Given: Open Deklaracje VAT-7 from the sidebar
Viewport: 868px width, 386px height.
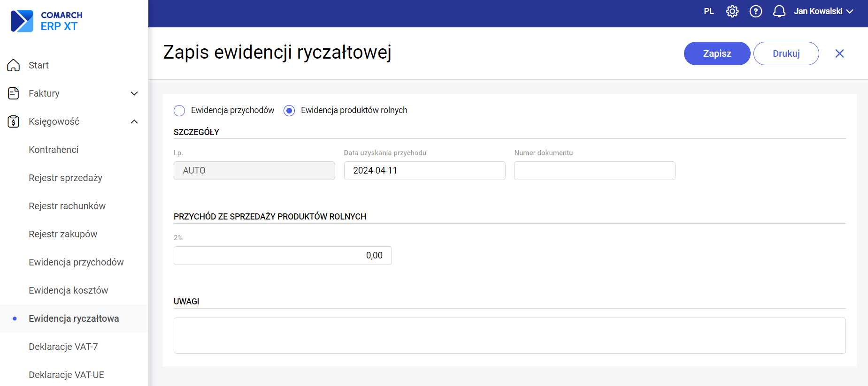Looking at the screenshot, I should [x=63, y=347].
